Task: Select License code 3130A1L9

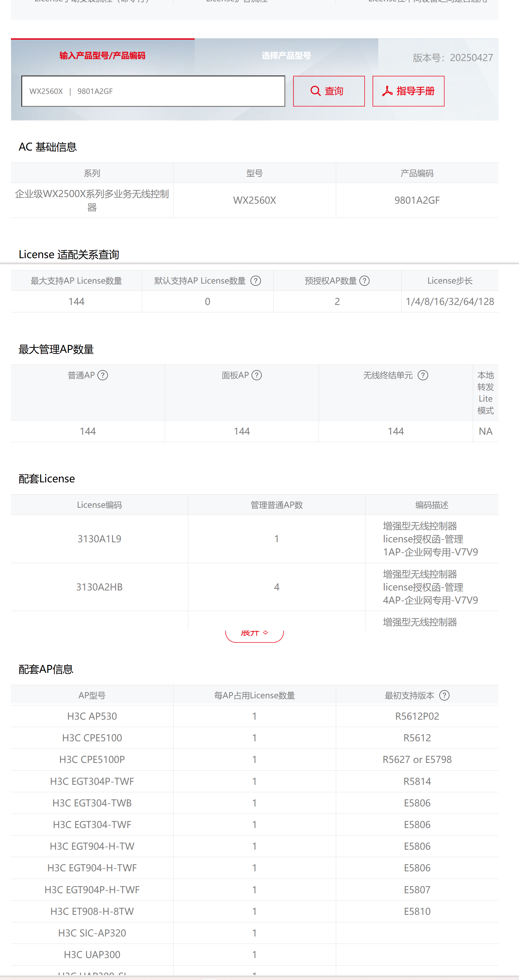Action: (x=99, y=539)
